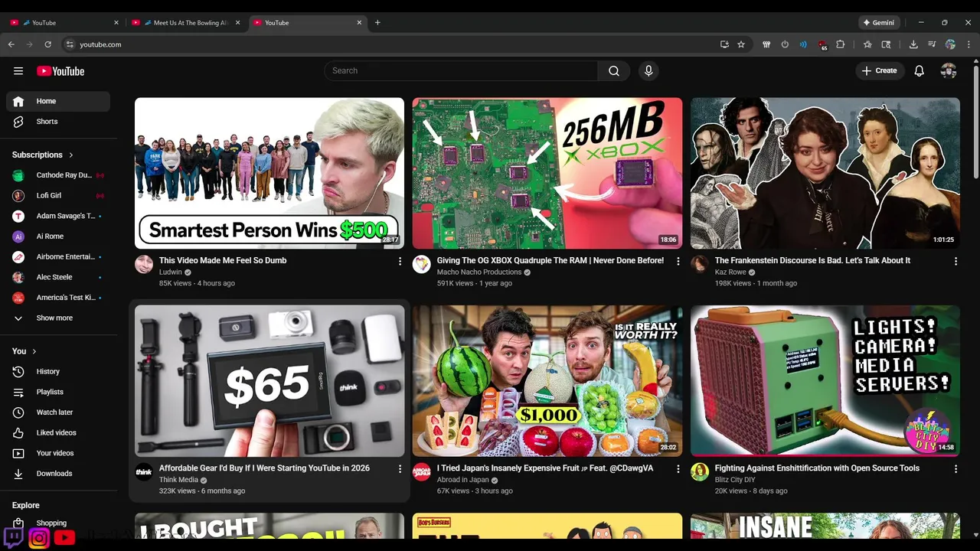Open the Chrome profile avatar in the toolbar
Screen dimensions: 980x551
pyautogui.click(x=950, y=44)
